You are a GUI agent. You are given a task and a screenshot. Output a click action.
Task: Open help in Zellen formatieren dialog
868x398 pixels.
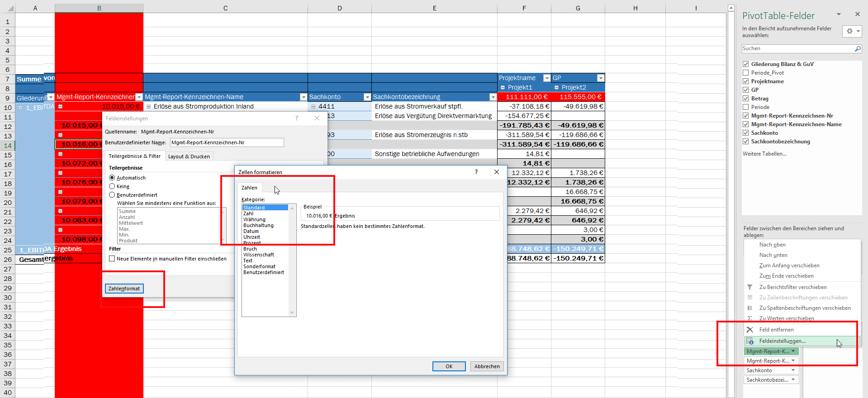point(476,172)
